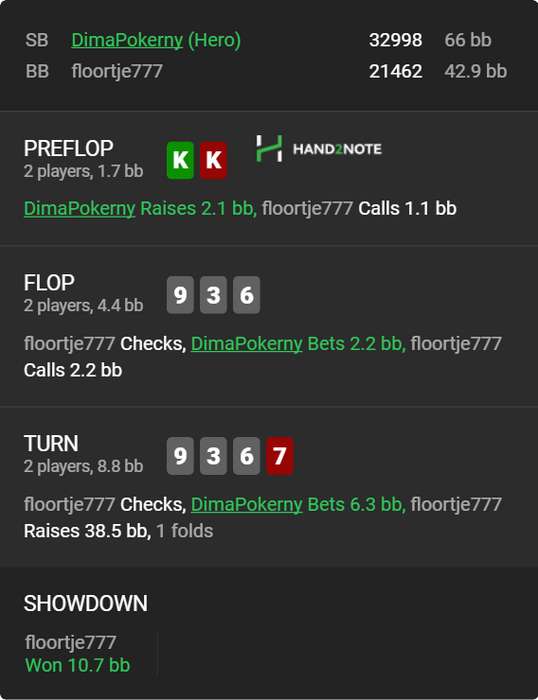Open DimaPokerny link in preflop action

(x=79, y=208)
